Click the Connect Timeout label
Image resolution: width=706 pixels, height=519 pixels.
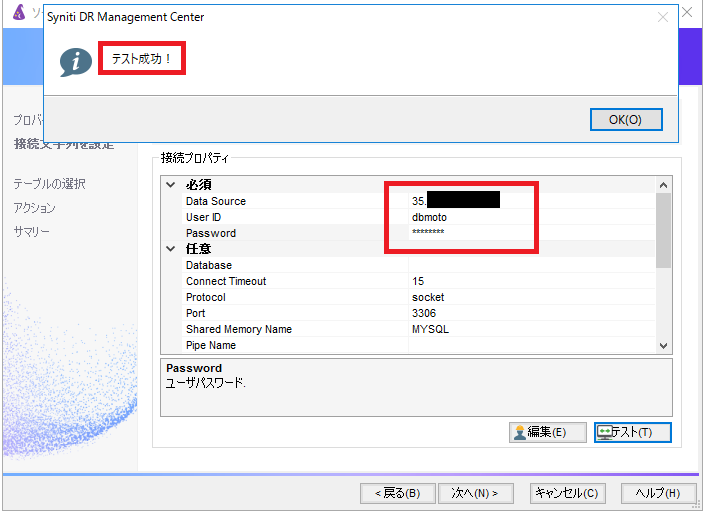click(226, 281)
